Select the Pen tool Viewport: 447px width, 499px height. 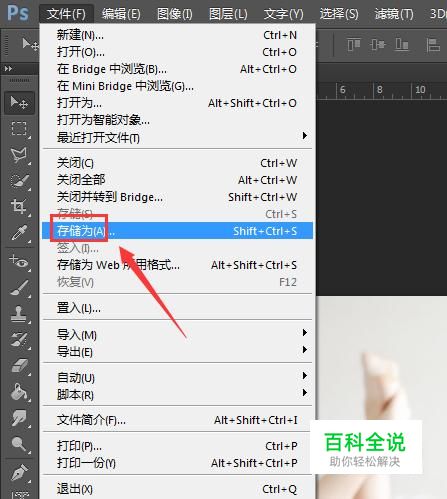pyautogui.click(x=19, y=473)
